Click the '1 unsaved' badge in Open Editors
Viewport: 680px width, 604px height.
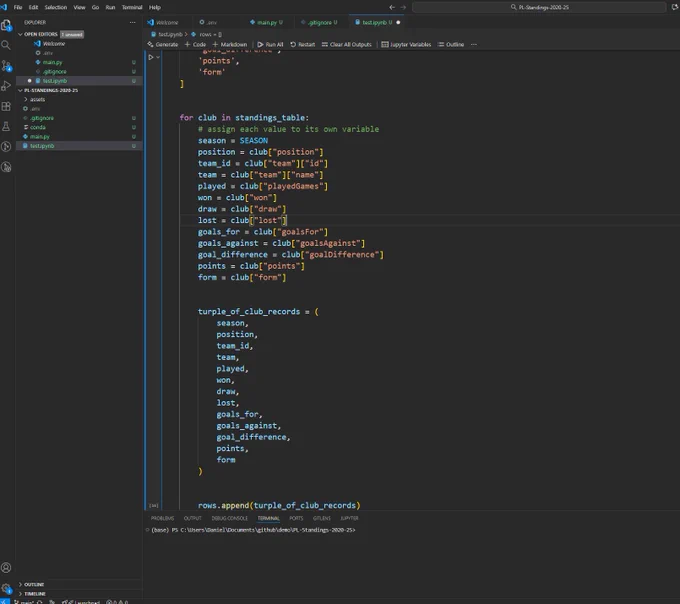(72, 34)
